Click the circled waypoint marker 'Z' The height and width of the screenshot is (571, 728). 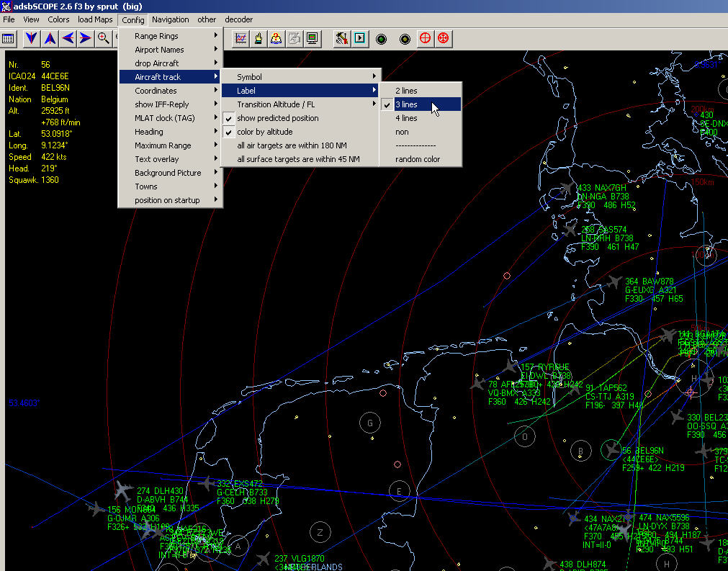click(x=320, y=532)
